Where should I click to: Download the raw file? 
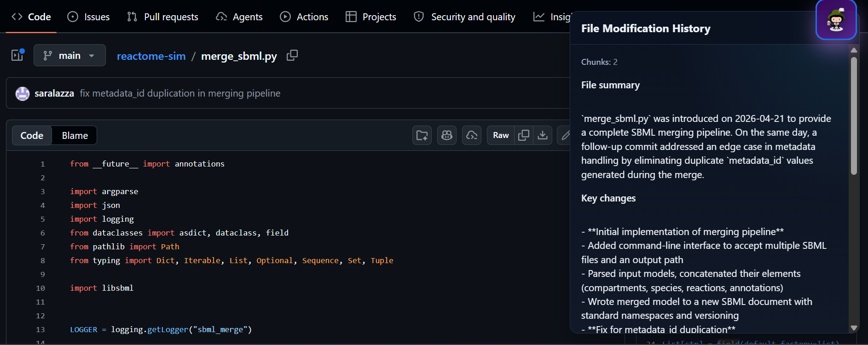543,135
